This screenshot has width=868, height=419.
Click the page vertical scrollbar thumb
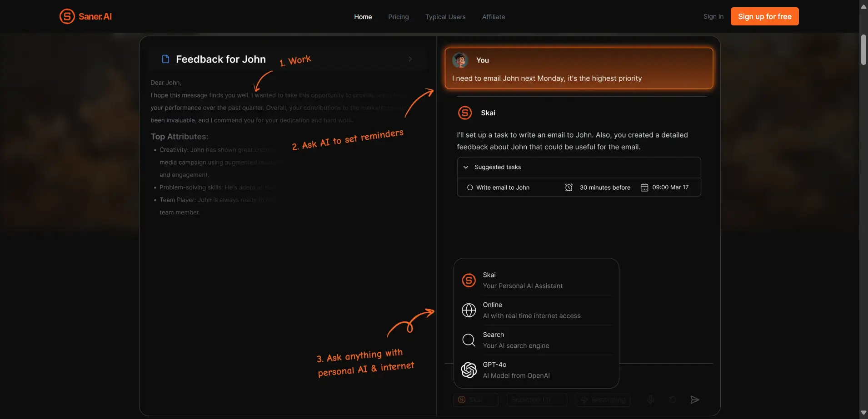coord(863,50)
